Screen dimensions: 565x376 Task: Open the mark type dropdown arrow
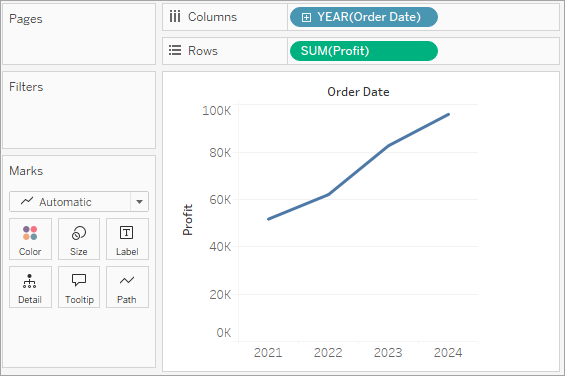139,202
